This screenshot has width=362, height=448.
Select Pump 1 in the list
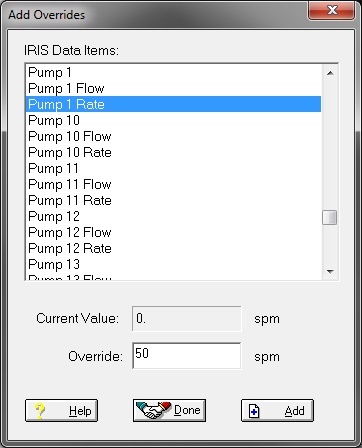173,72
